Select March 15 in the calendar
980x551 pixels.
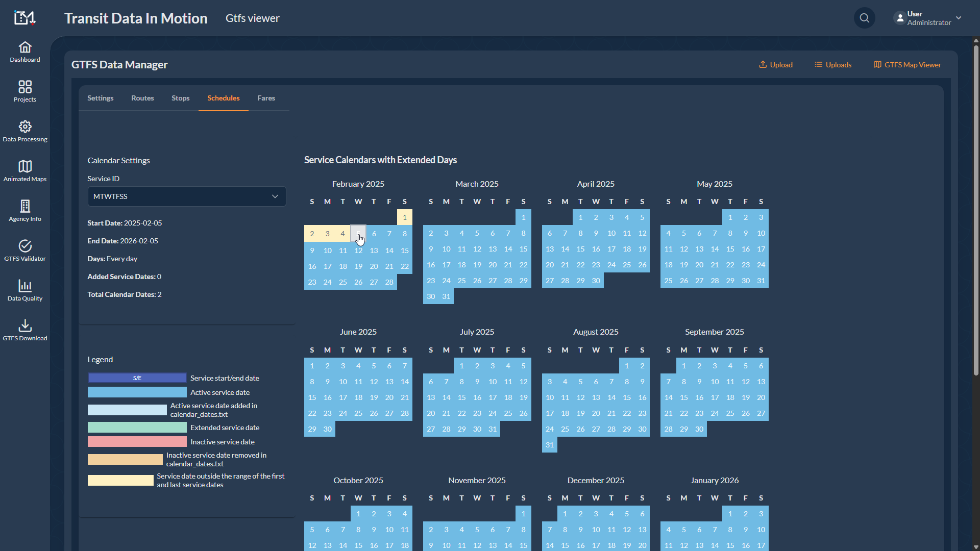point(523,249)
